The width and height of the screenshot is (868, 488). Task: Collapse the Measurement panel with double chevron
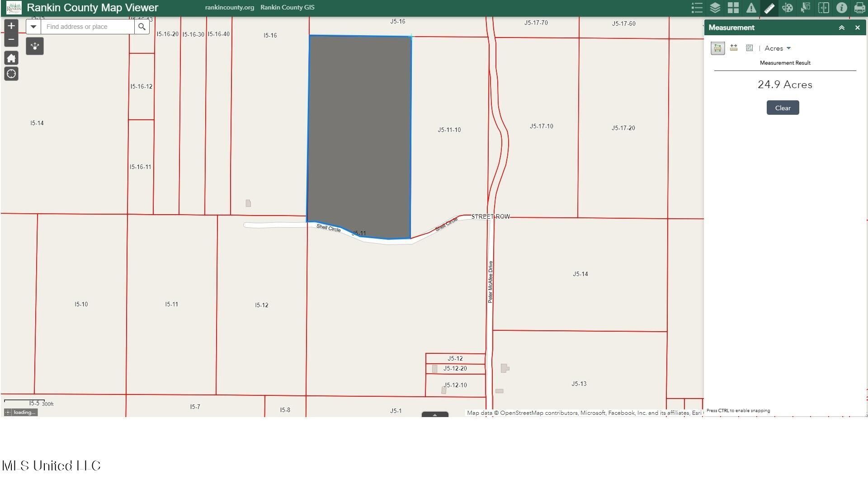coord(842,28)
